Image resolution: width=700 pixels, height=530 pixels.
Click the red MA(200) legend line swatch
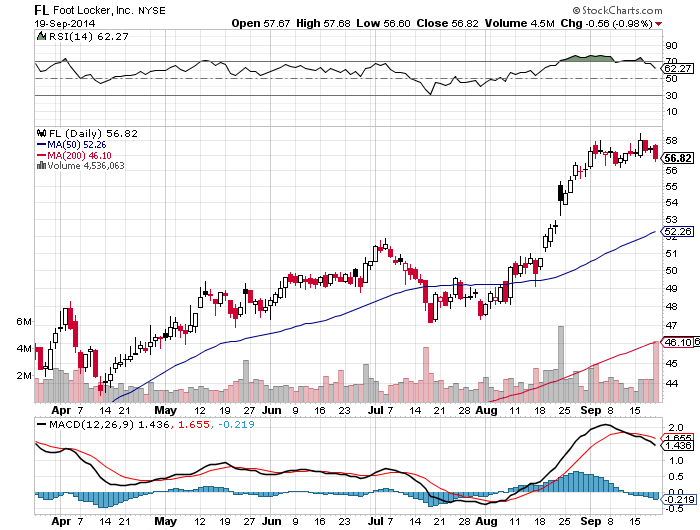coord(42,155)
